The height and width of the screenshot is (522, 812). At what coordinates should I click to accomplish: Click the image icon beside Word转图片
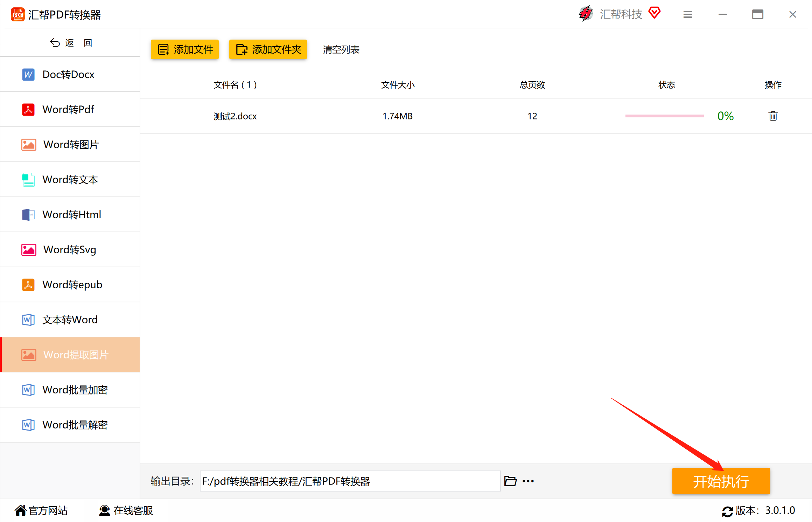(29, 145)
